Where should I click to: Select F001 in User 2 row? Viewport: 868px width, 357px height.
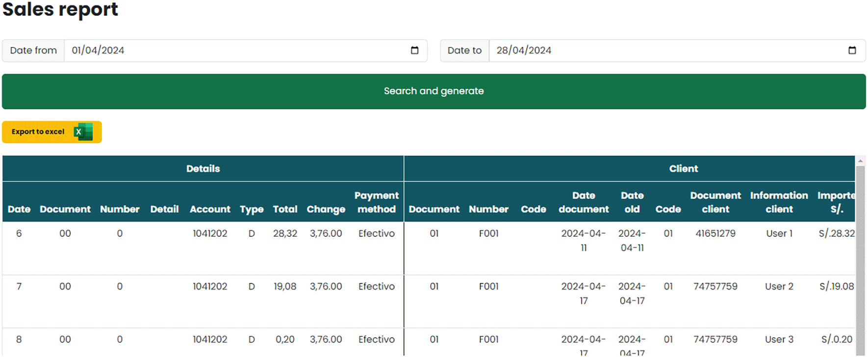point(488,287)
